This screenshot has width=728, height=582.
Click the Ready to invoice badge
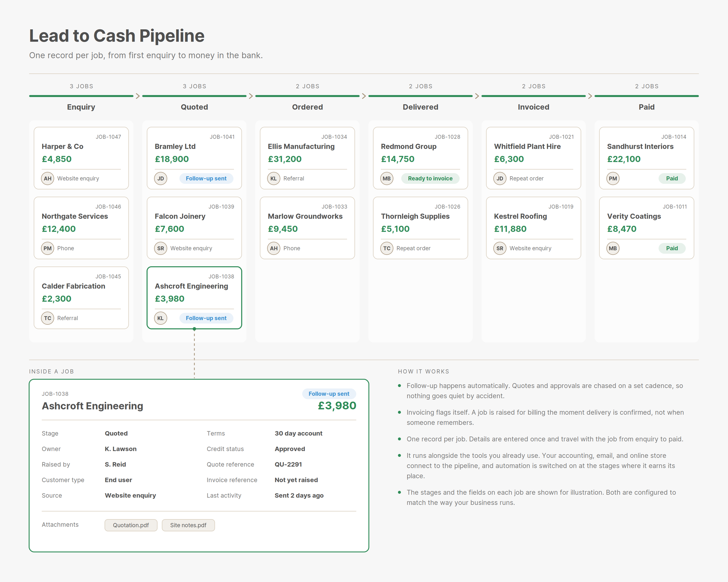pyautogui.click(x=430, y=178)
